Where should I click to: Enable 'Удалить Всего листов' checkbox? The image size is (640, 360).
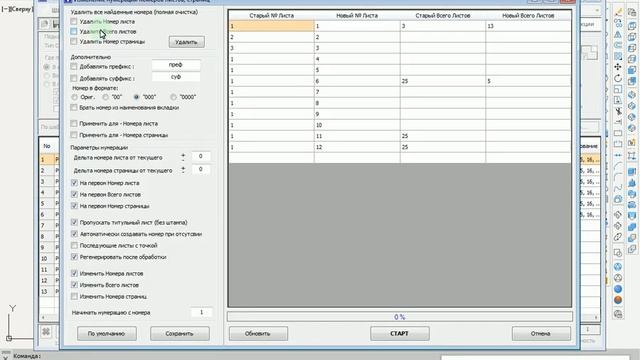point(73,31)
